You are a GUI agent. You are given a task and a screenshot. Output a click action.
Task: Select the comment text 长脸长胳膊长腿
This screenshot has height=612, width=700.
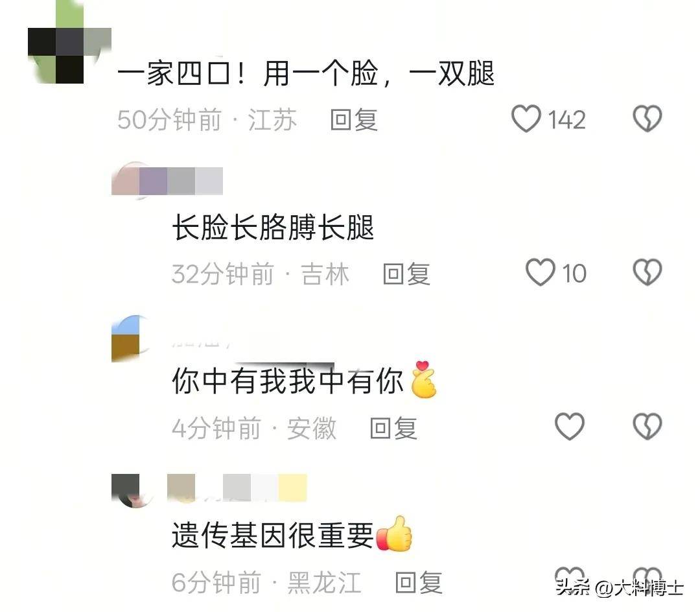click(x=273, y=228)
